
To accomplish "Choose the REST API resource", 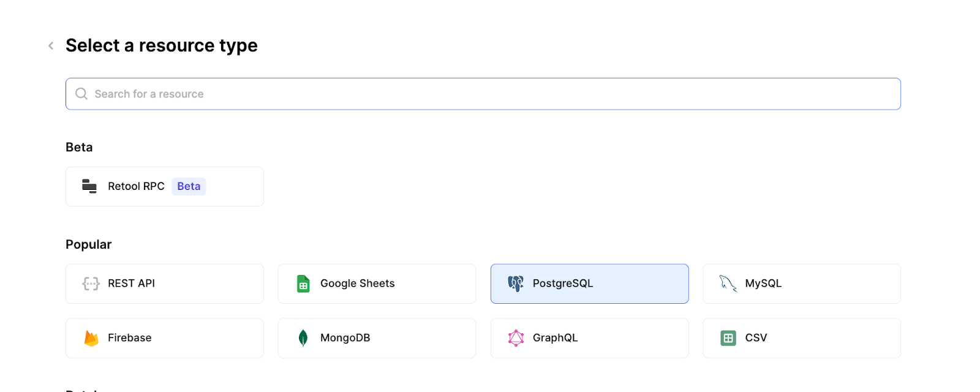I will [x=164, y=284].
